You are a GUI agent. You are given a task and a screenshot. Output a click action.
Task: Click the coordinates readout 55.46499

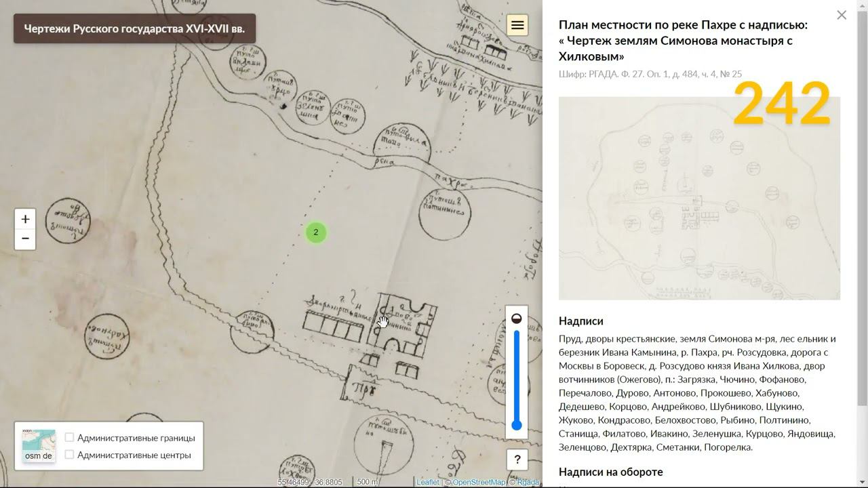pyautogui.click(x=310, y=482)
